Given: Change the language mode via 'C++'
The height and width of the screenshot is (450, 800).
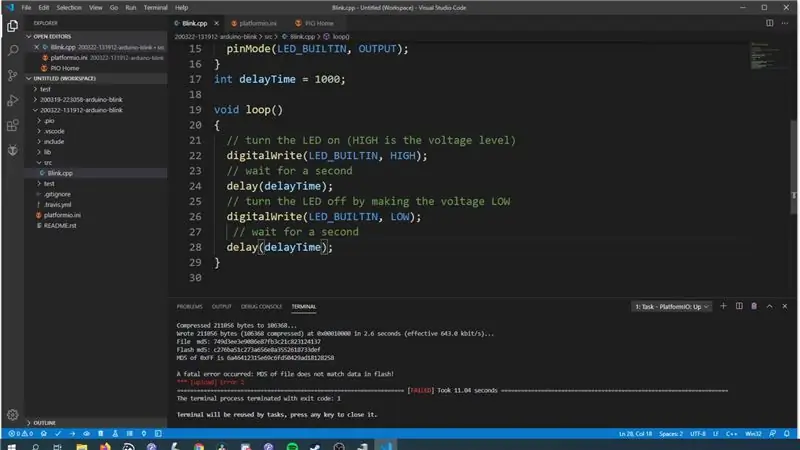Looking at the screenshot, I should pos(731,434).
